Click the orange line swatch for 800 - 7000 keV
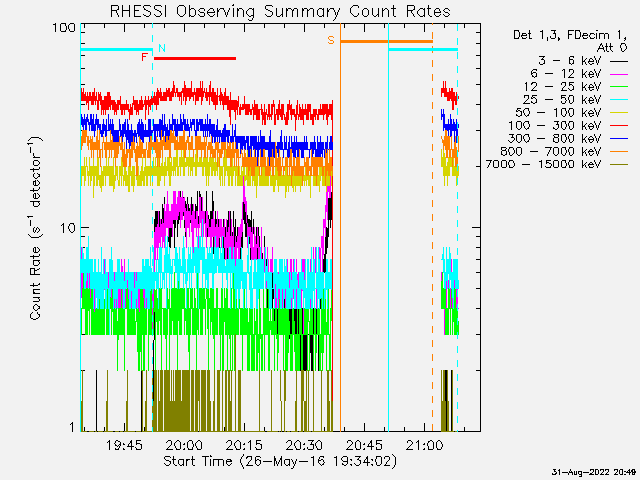The image size is (640, 480). click(619, 152)
